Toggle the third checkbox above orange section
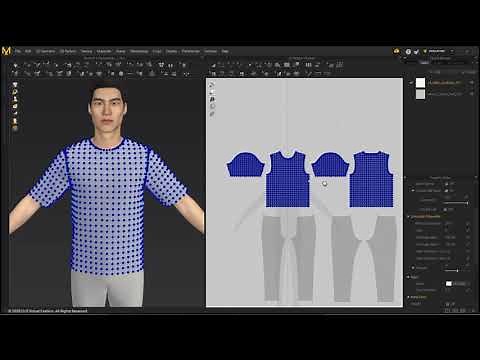This screenshot has width=480, height=360. point(445,209)
